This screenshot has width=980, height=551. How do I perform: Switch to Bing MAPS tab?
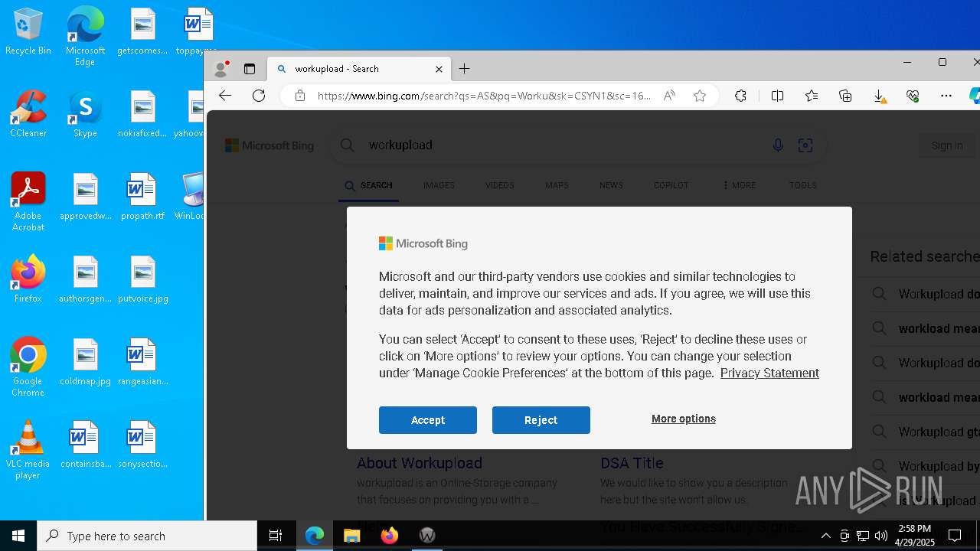557,185
